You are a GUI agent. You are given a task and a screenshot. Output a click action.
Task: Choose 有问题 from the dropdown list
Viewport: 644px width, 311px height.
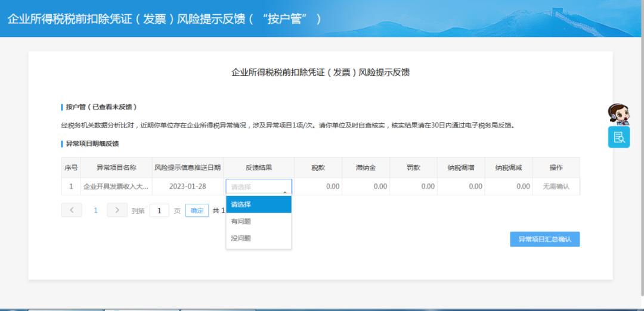pos(259,222)
